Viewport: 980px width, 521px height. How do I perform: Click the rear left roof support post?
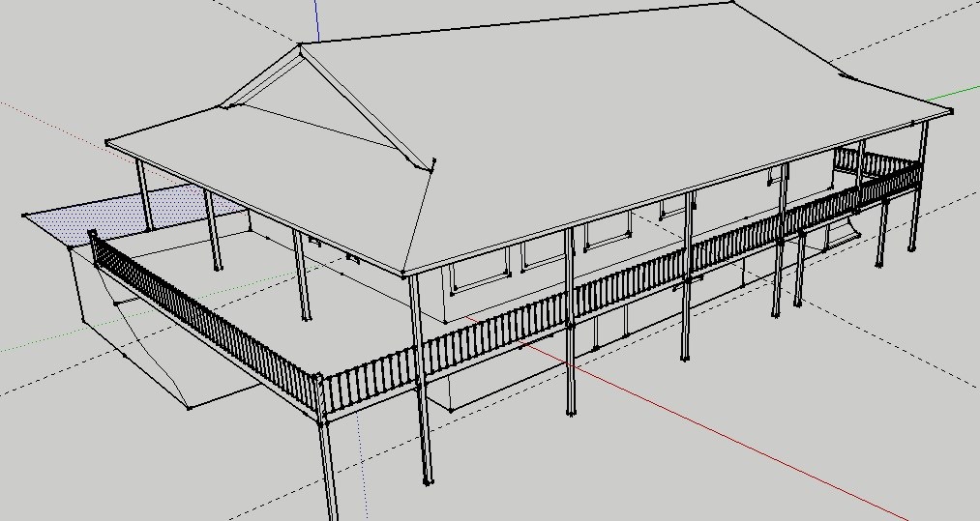[144, 193]
